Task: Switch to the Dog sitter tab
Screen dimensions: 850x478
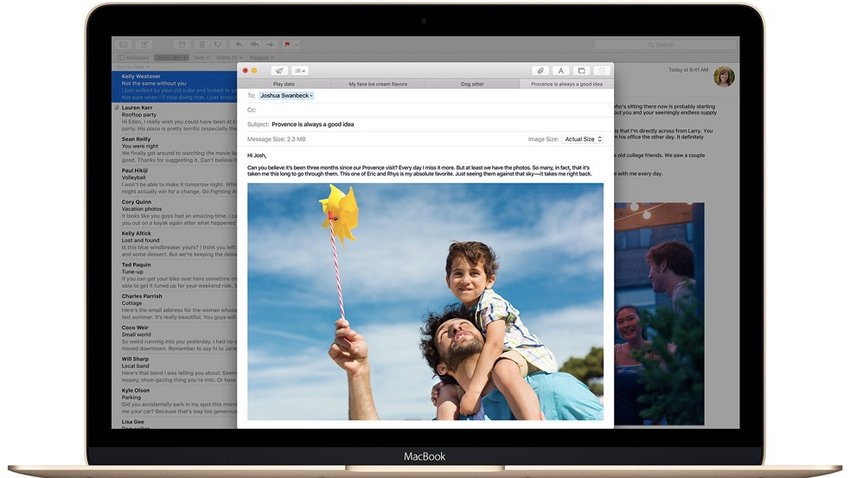Action: tap(472, 84)
